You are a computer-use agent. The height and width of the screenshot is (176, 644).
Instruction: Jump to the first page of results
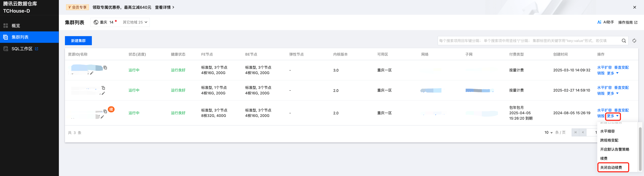pos(575,132)
